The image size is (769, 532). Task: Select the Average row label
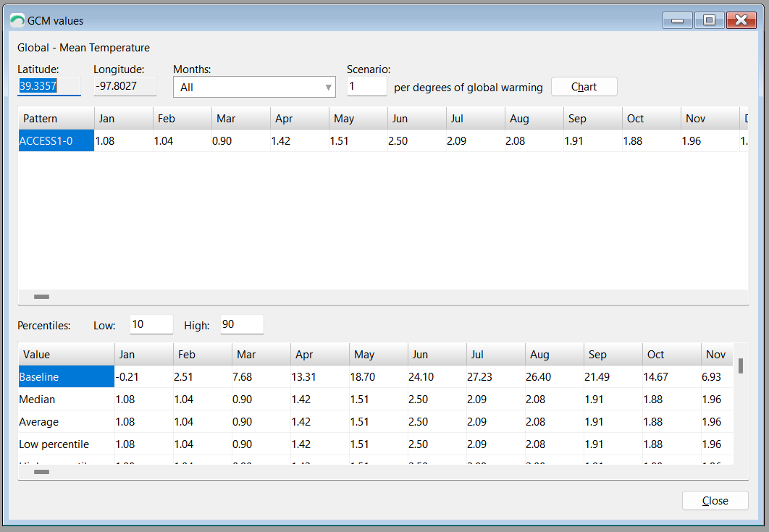pyautogui.click(x=66, y=422)
